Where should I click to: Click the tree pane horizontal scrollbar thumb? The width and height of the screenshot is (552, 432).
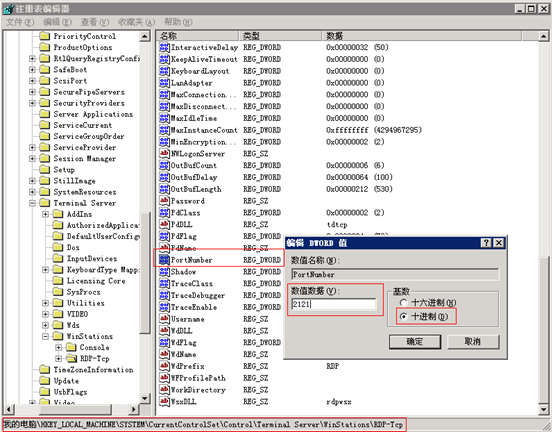[x=75, y=409]
